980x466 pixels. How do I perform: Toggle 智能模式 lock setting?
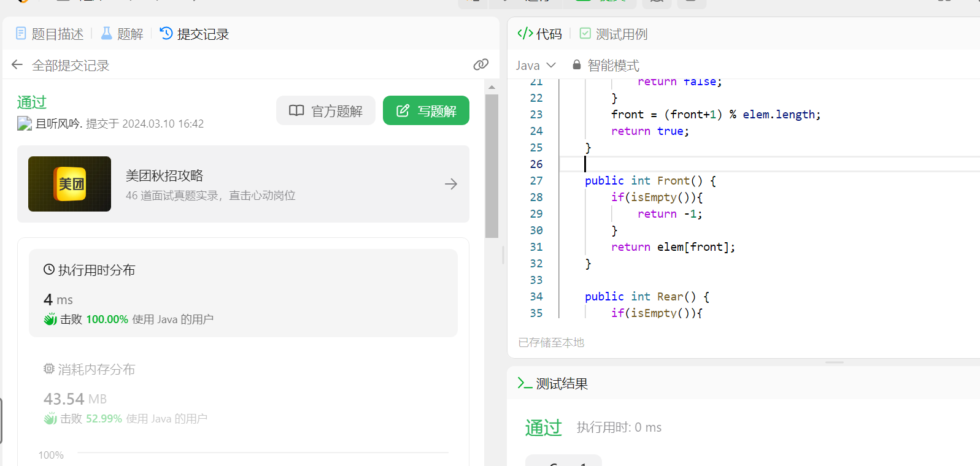point(606,65)
